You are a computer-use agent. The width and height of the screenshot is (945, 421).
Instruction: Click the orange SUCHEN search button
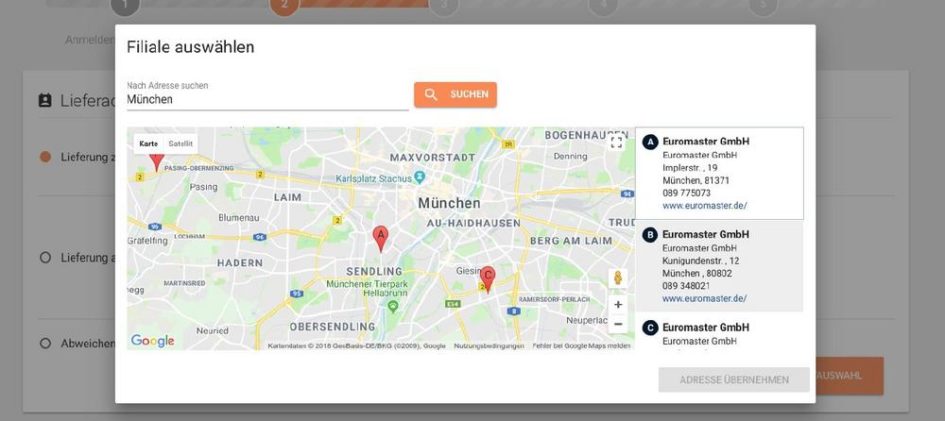pyautogui.click(x=455, y=95)
